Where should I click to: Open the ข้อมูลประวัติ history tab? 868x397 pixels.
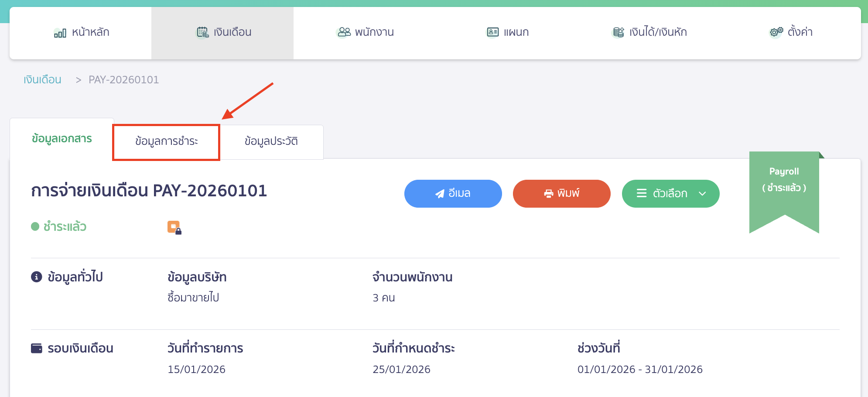tap(271, 142)
